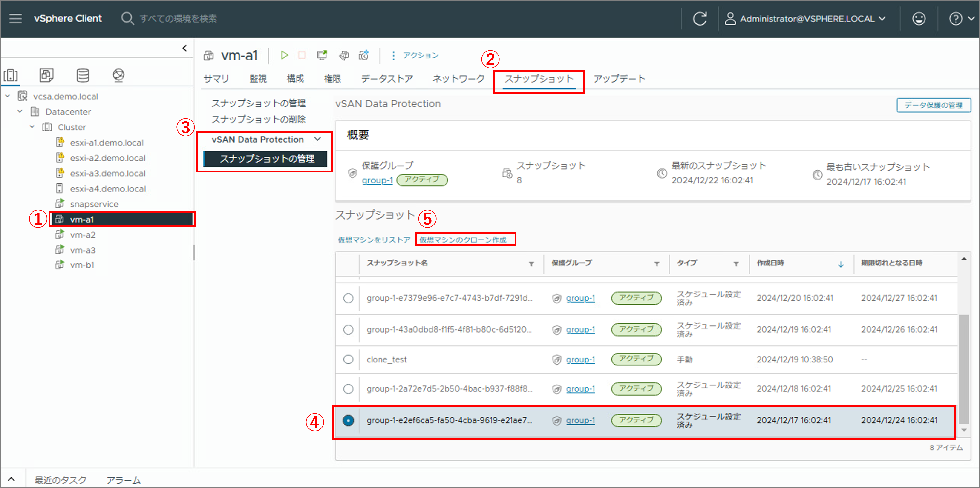Filter the スナップショット名 column

tap(531, 263)
